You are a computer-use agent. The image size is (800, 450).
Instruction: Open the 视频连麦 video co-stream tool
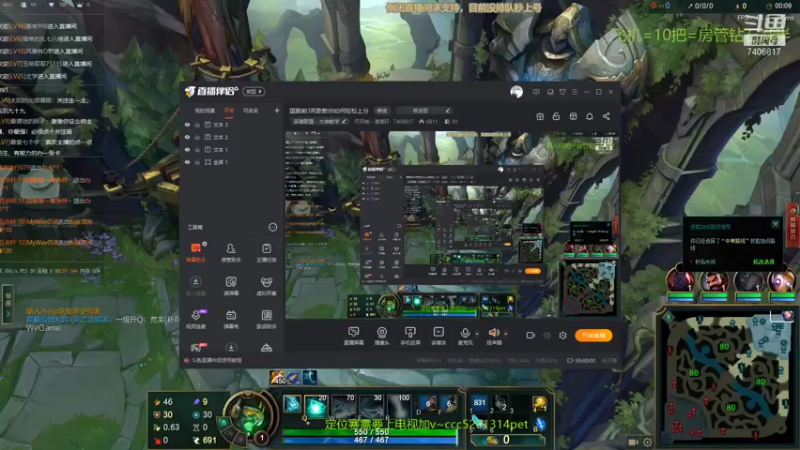[196, 319]
